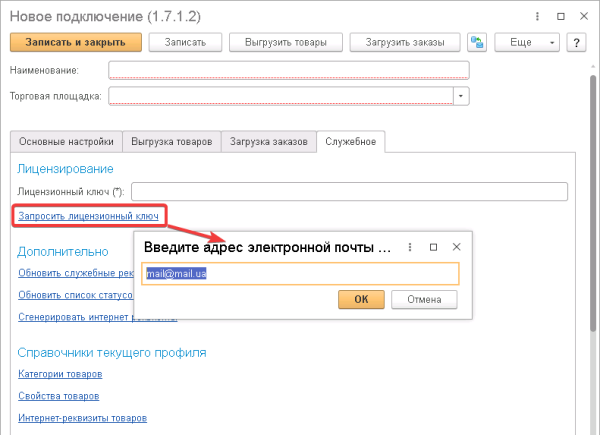Click the email address input field
The image size is (600, 435).
300,273
